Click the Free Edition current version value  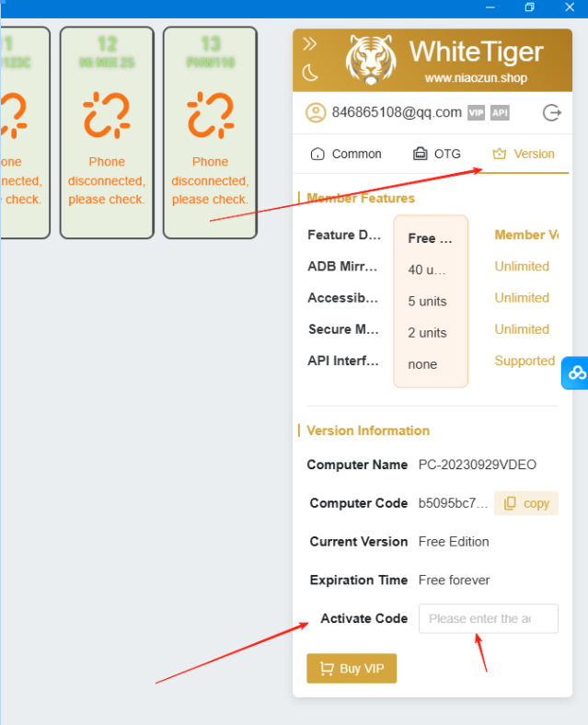click(x=454, y=541)
